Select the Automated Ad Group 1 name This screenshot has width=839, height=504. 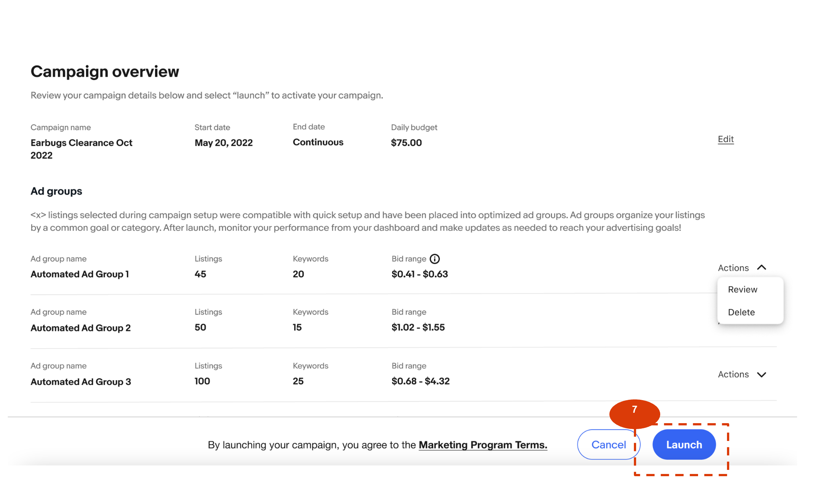pyautogui.click(x=80, y=274)
